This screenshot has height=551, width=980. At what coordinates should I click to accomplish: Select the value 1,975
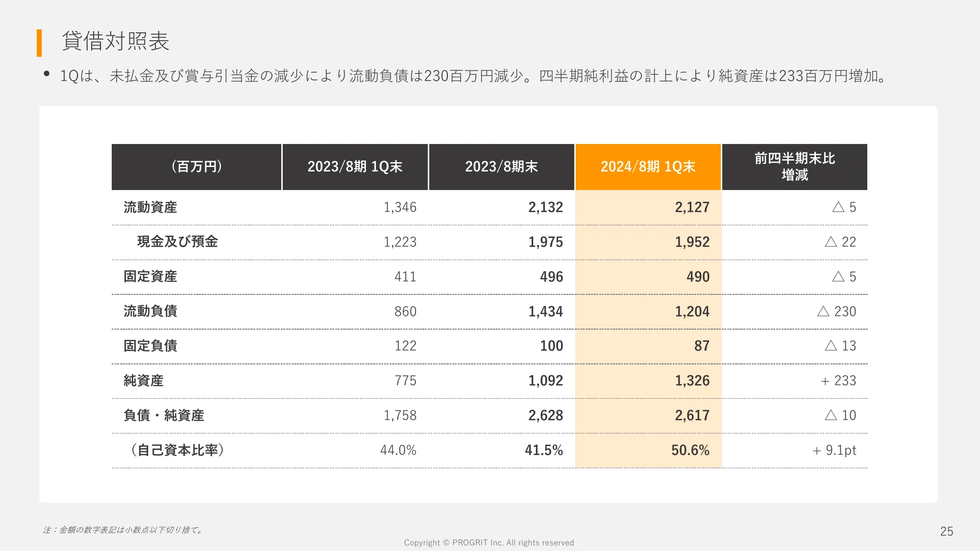[545, 242]
